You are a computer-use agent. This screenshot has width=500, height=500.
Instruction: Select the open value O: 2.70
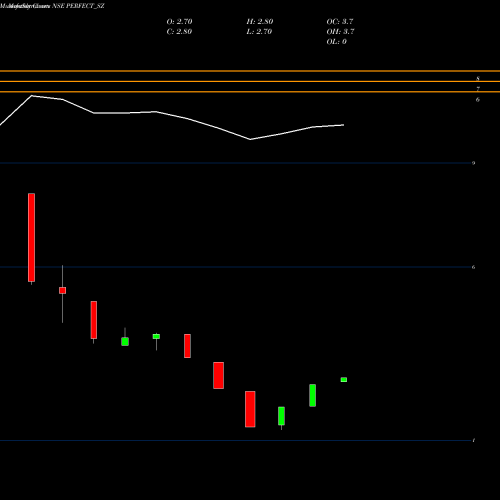[x=179, y=21]
